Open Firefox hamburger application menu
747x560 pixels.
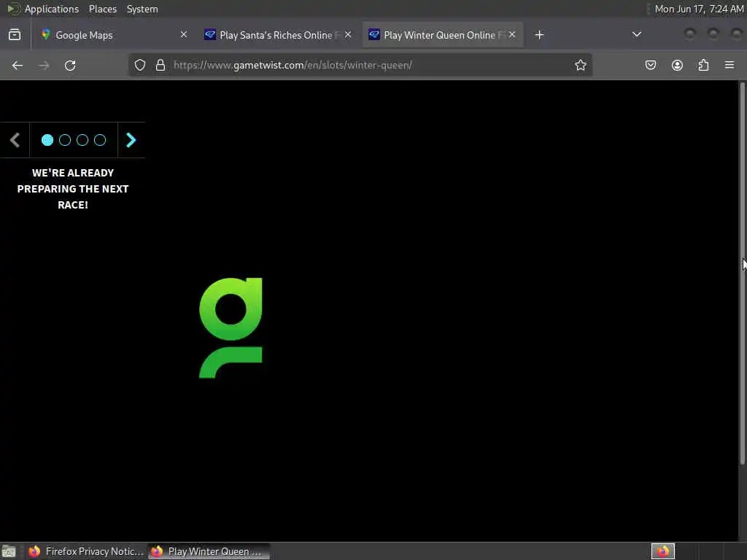[x=729, y=65]
